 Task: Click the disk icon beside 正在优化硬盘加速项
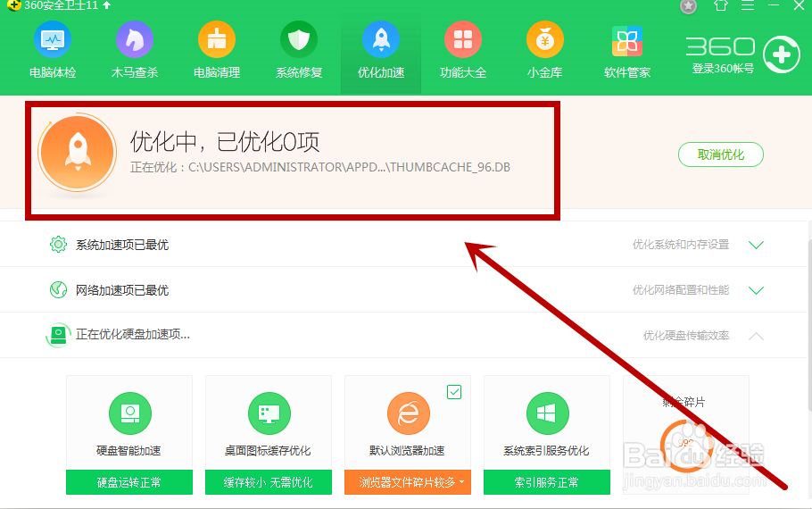58,335
